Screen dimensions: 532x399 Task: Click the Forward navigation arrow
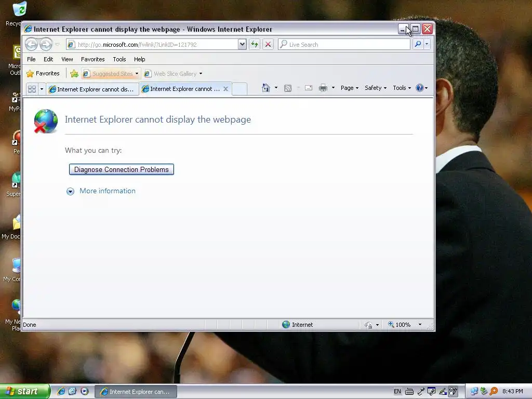[46, 44]
